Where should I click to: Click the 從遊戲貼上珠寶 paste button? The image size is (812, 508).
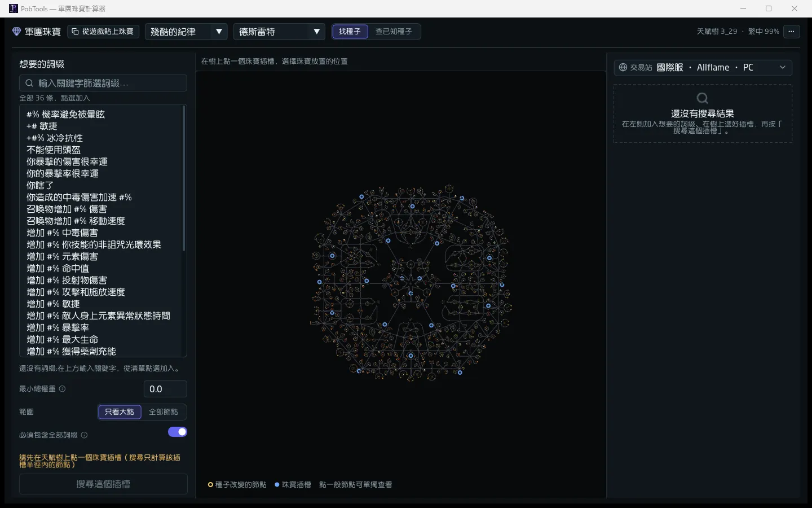[103, 32]
